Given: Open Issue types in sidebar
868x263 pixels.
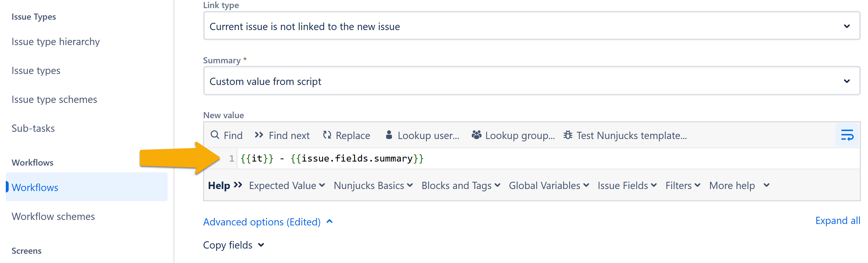Looking at the screenshot, I should [x=36, y=71].
